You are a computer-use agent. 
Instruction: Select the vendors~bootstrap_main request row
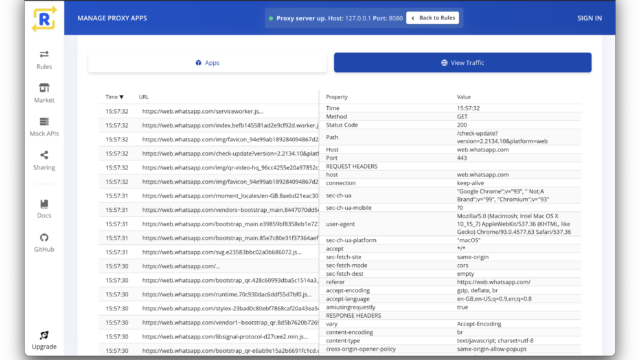(209, 210)
